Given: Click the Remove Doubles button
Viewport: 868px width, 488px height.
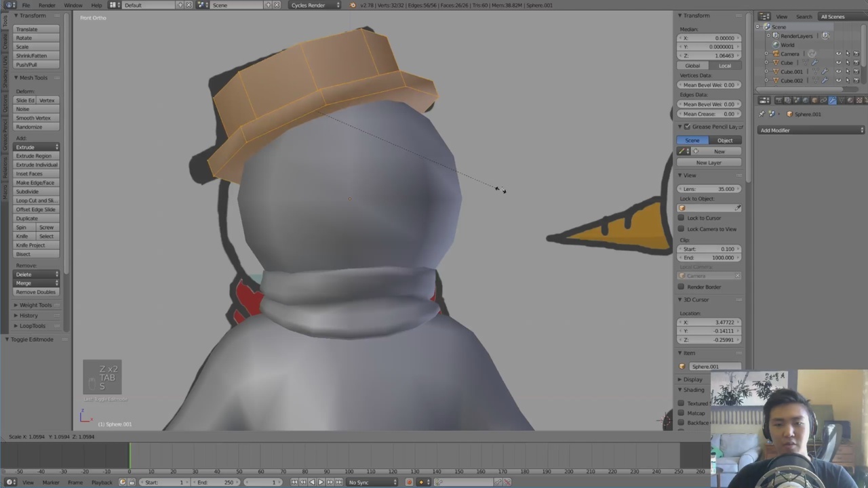Looking at the screenshot, I should click(36, 292).
